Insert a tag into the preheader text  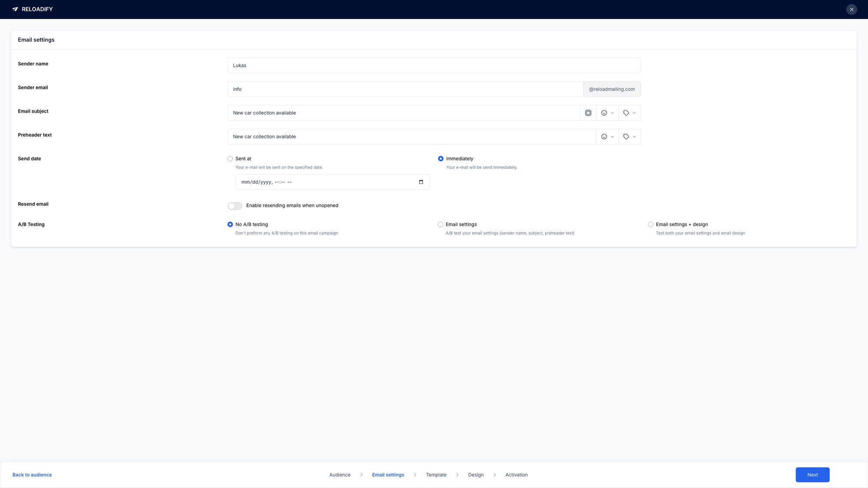625,136
